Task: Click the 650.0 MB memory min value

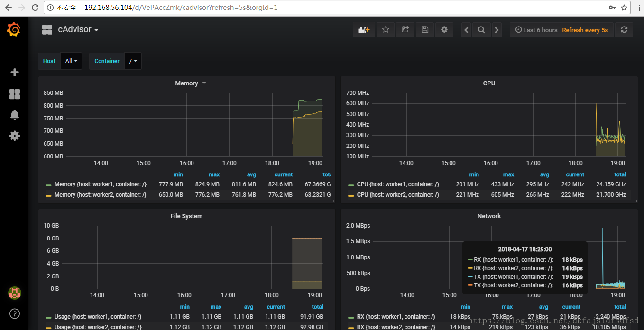Action: click(x=171, y=195)
